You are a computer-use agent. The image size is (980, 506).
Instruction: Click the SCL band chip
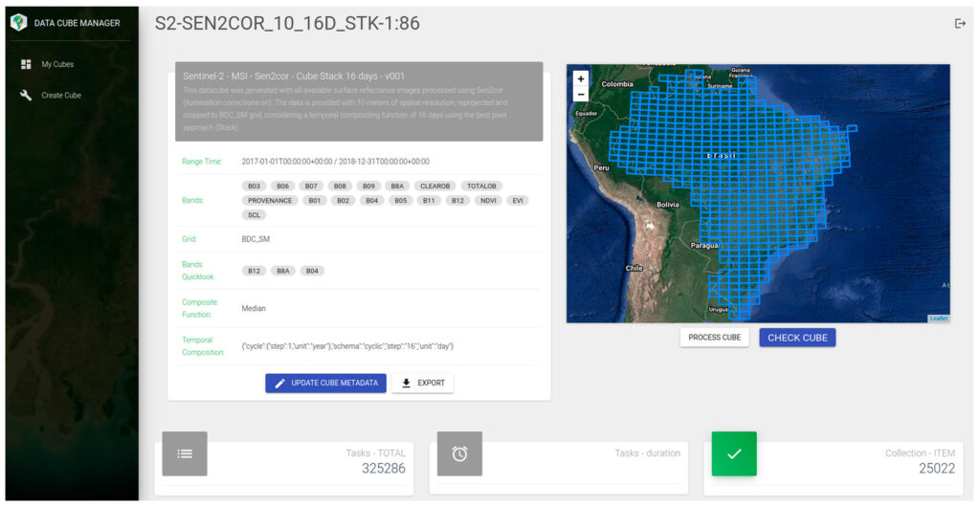[x=254, y=215]
